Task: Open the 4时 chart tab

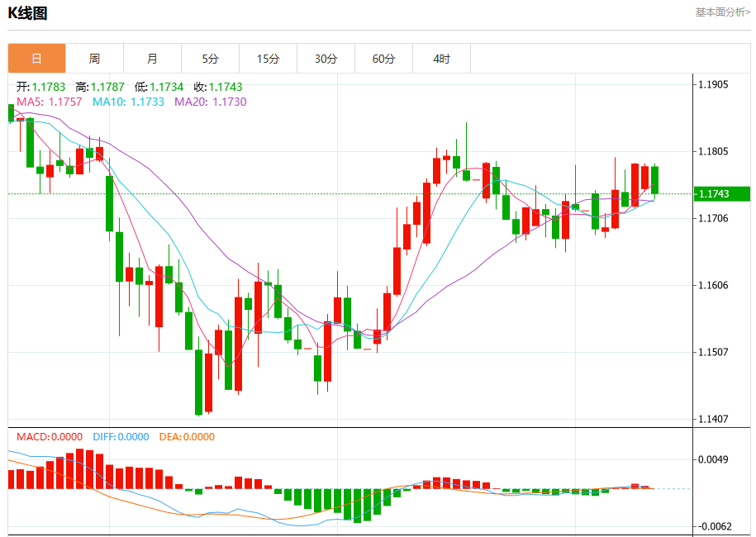Action: coord(442,59)
